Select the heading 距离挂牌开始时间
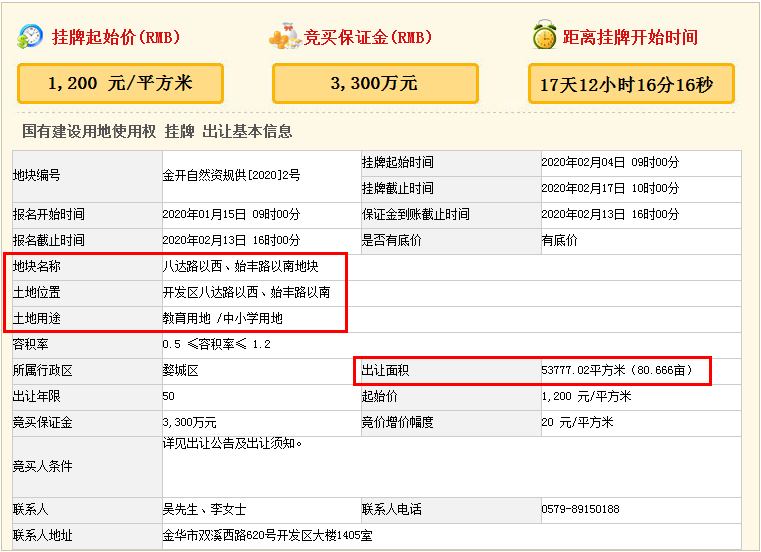This screenshot has height=552, width=761. tap(630, 37)
